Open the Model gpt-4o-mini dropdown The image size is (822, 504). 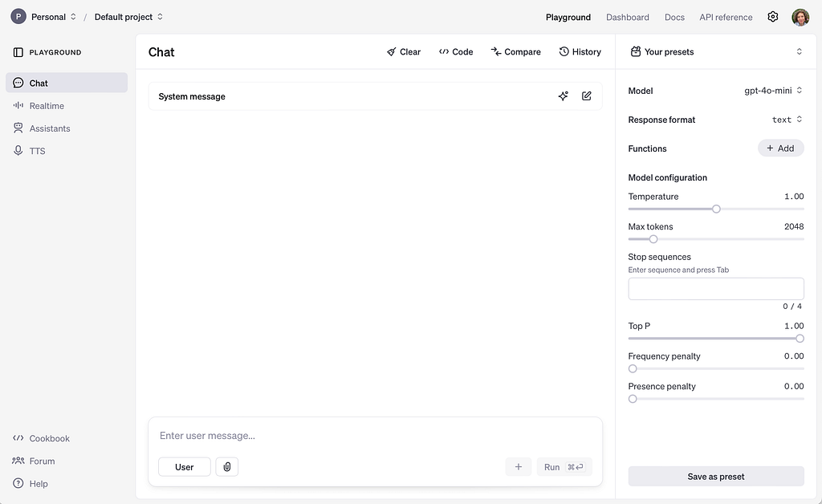(773, 91)
